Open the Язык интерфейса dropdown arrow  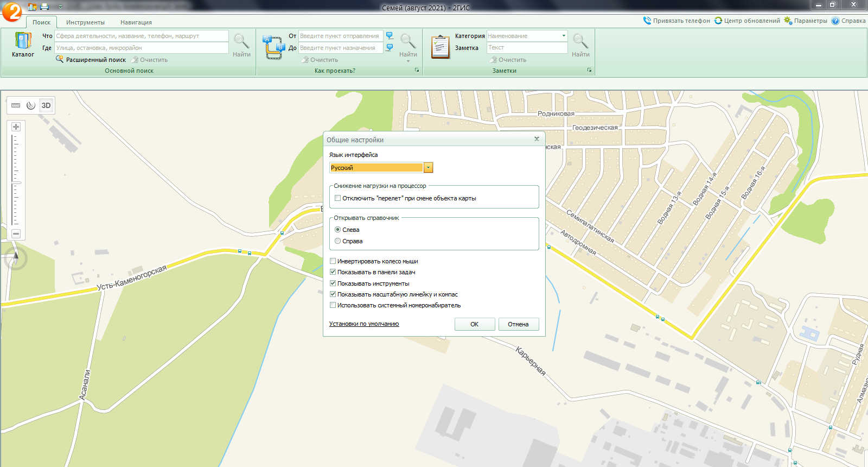click(x=428, y=168)
